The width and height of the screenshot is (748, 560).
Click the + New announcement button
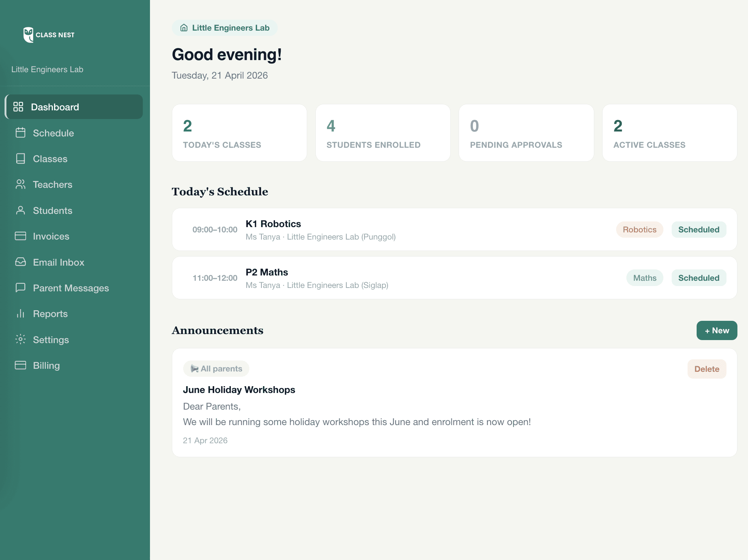[x=716, y=330]
